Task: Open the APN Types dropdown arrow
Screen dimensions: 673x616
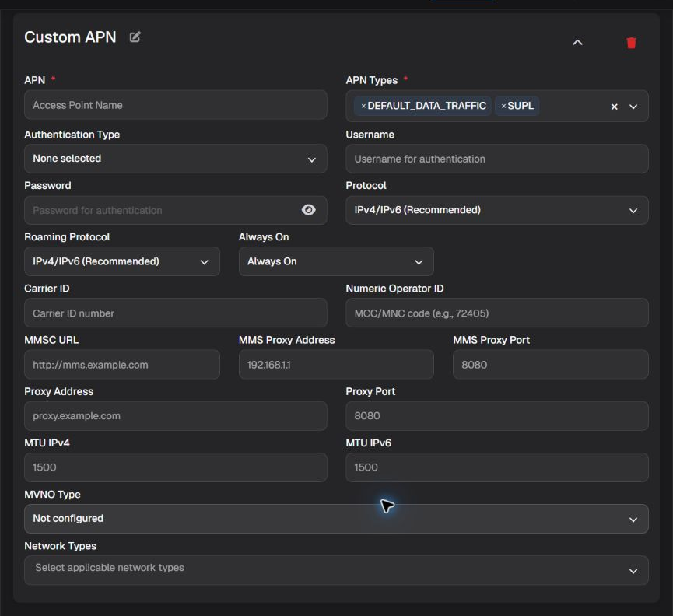Action: (x=633, y=107)
